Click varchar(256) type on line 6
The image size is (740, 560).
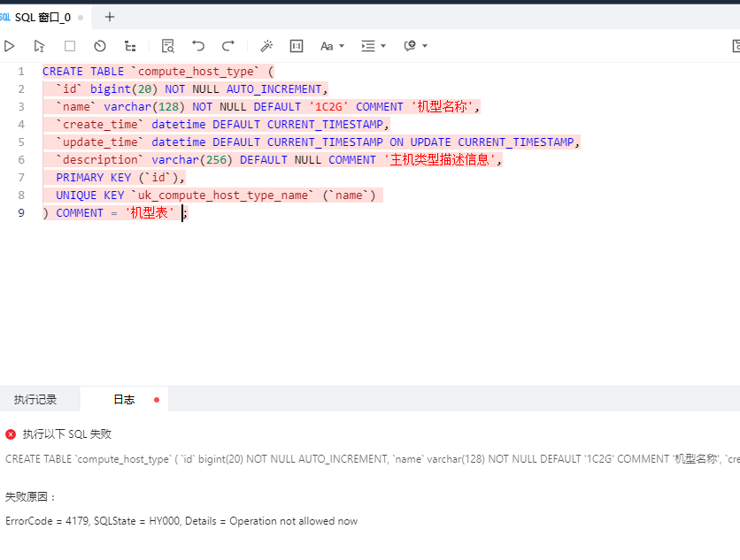pyautogui.click(x=192, y=160)
